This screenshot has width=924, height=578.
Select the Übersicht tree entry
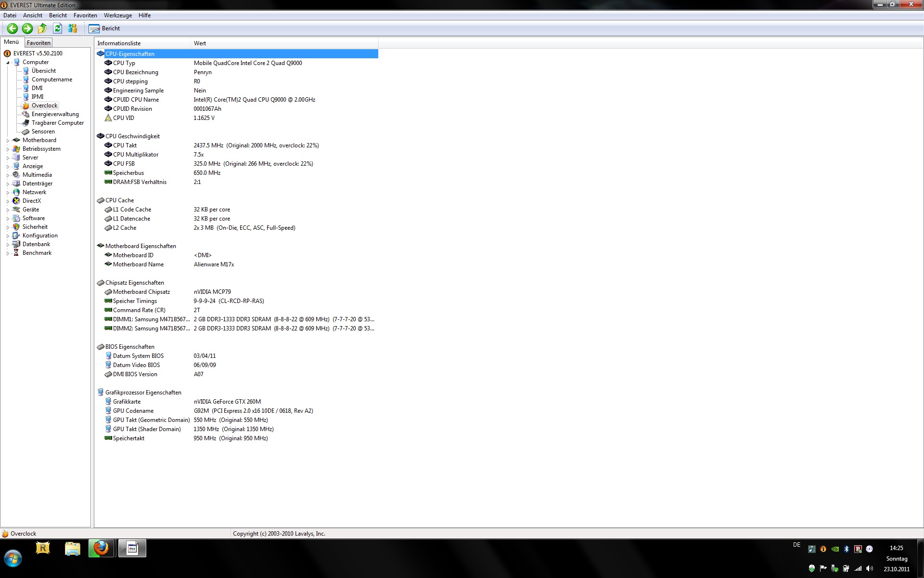pyautogui.click(x=43, y=71)
